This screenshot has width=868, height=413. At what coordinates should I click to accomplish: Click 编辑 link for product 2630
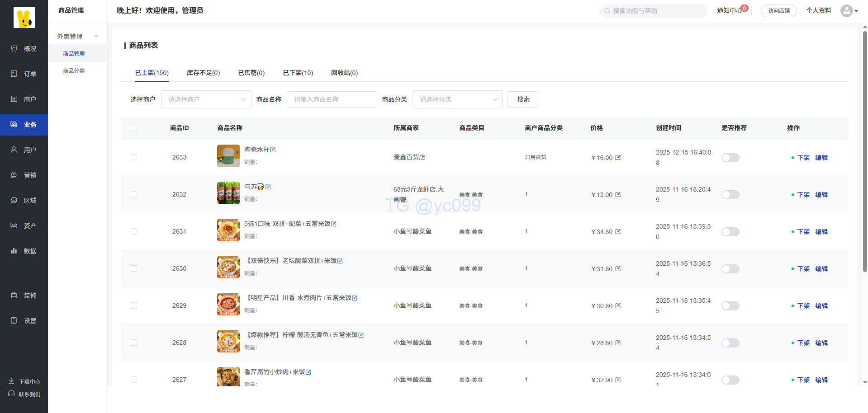[x=821, y=269]
